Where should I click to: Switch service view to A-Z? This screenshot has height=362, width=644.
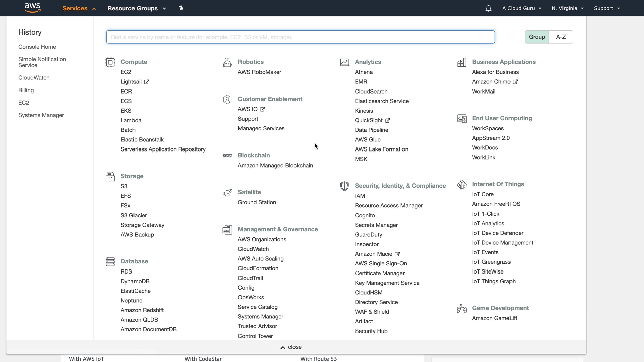pyautogui.click(x=561, y=37)
